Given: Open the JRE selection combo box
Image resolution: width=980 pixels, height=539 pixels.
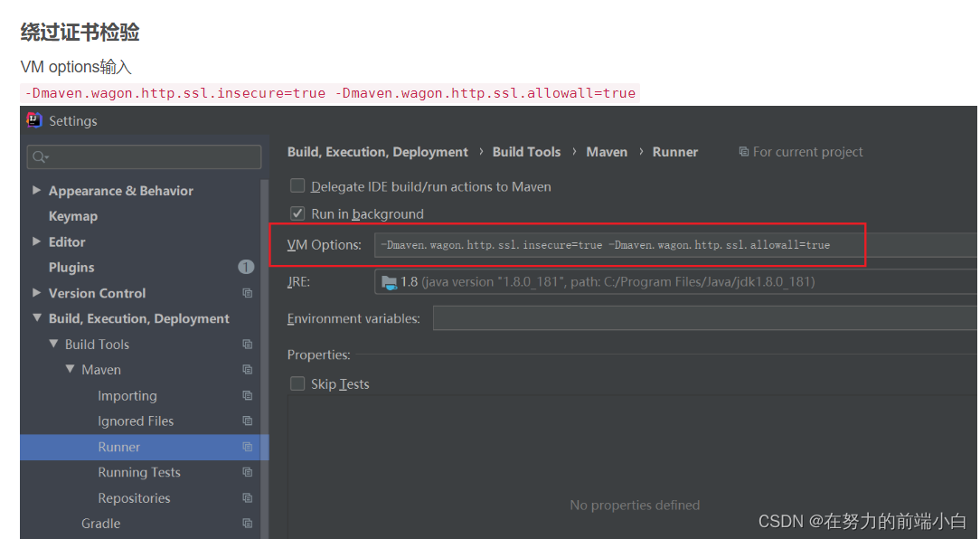Looking at the screenshot, I should point(675,282).
